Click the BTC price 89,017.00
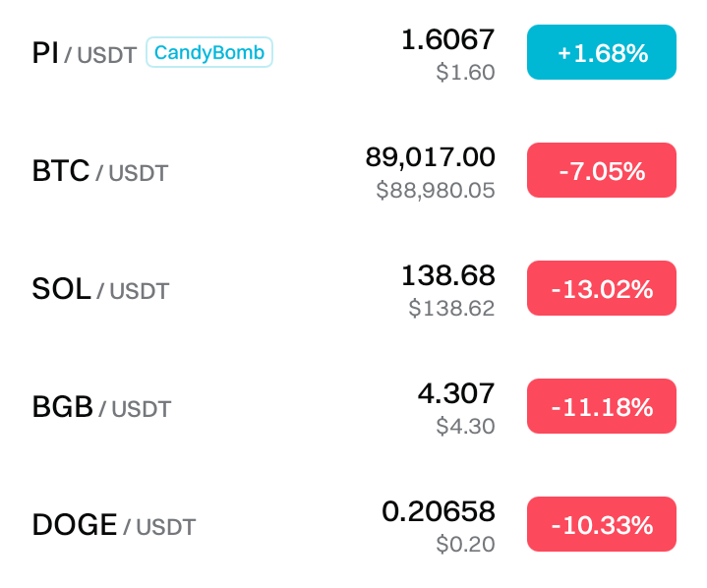707x588 pixels. tap(430, 157)
